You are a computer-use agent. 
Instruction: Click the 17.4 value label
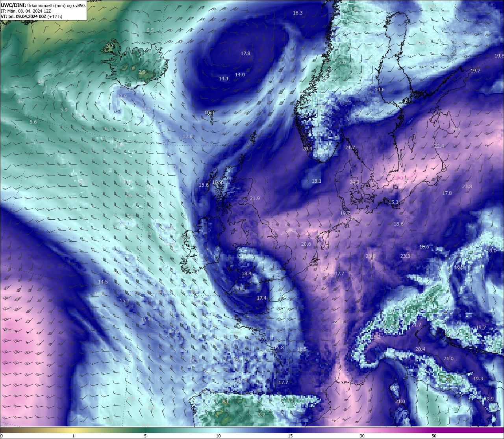tap(261, 298)
